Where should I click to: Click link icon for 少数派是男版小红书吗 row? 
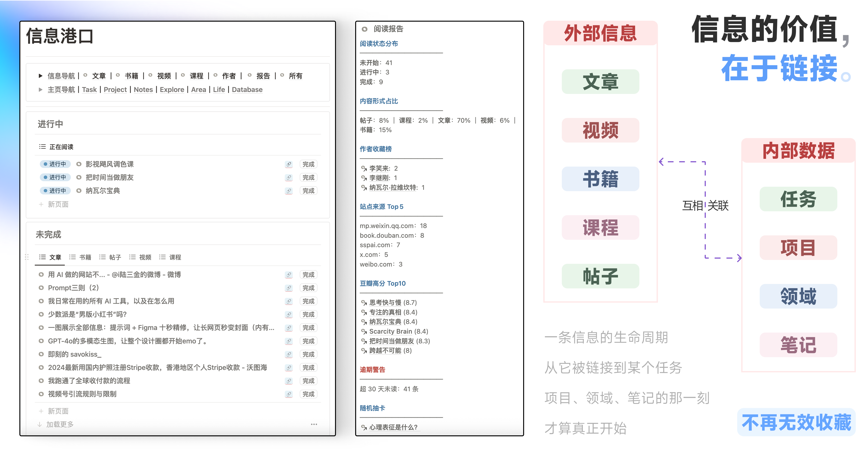pos(289,315)
